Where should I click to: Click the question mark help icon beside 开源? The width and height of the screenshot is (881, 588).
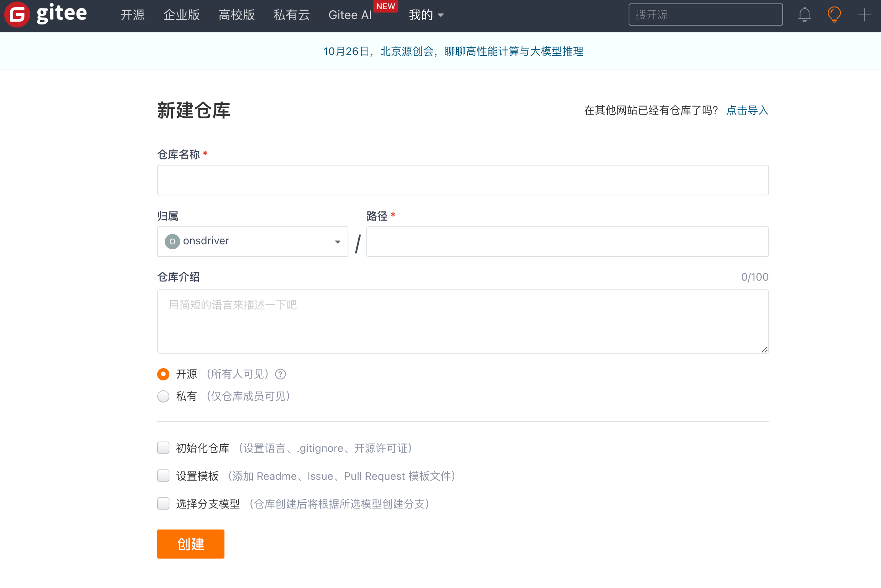[x=281, y=374]
